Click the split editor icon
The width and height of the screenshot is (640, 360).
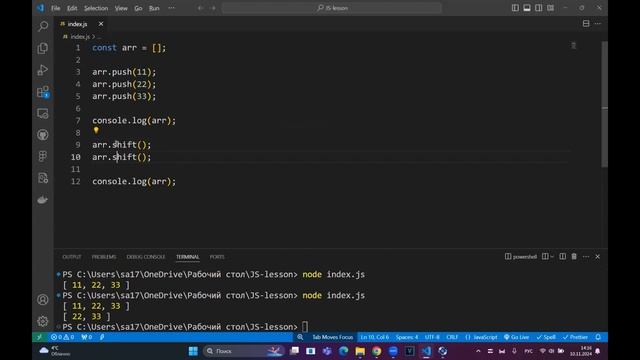click(586, 24)
